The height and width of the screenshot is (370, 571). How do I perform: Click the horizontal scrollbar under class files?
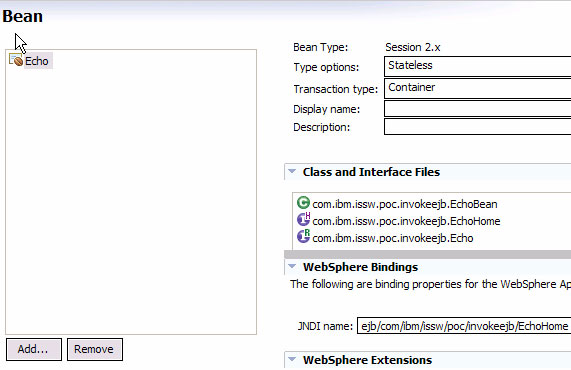click(x=427, y=254)
